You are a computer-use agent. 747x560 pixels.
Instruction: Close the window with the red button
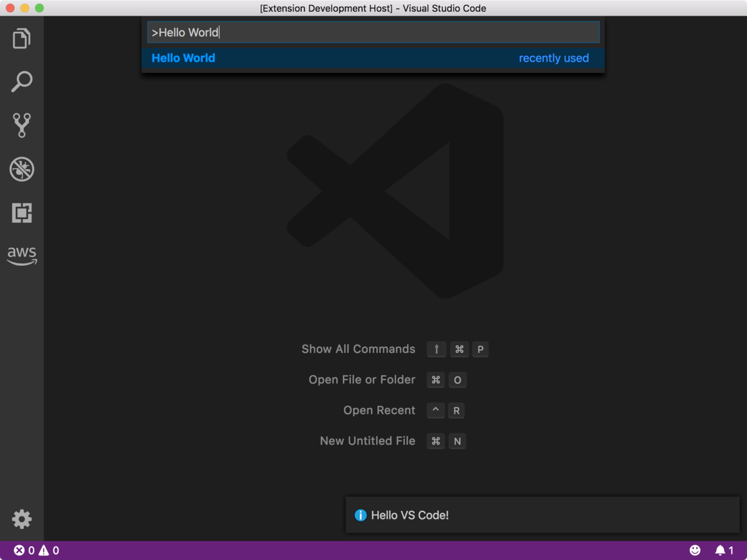click(x=10, y=8)
